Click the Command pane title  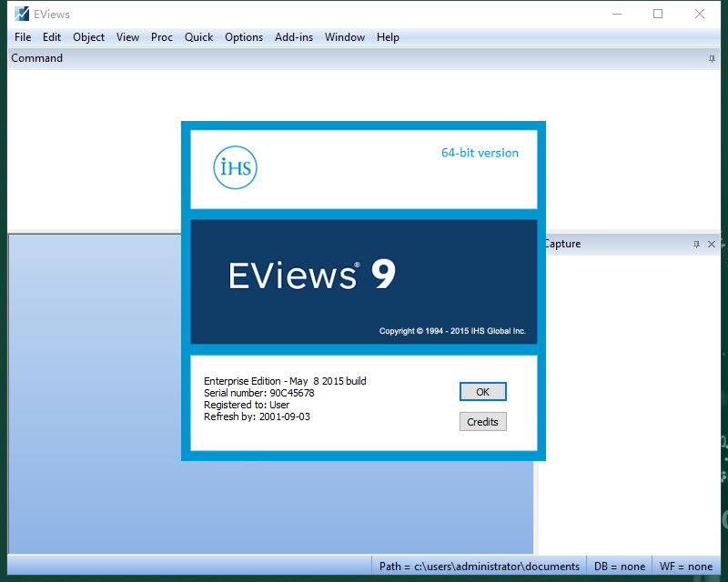tap(36, 58)
